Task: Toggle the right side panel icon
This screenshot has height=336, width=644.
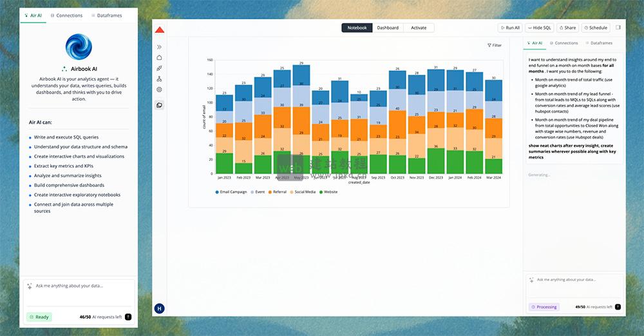Action: (x=618, y=28)
